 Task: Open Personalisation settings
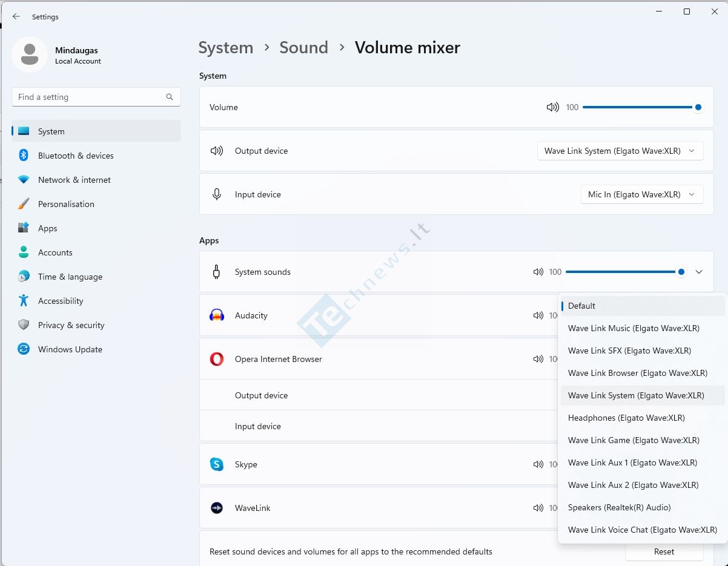(x=96, y=204)
